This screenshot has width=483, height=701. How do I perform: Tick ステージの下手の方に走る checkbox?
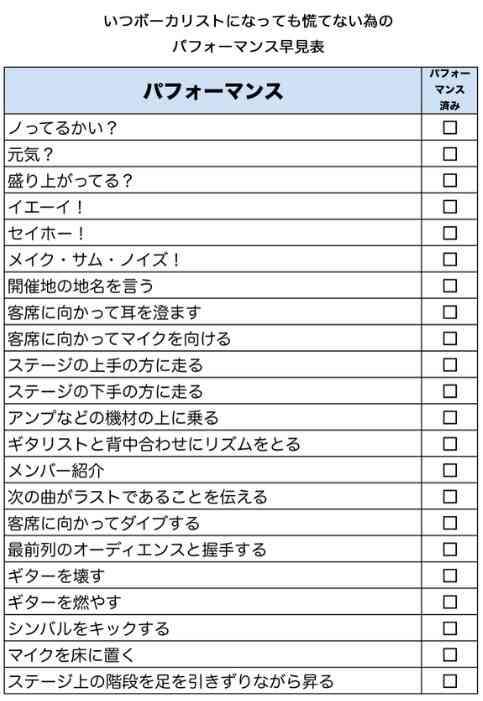449,391
